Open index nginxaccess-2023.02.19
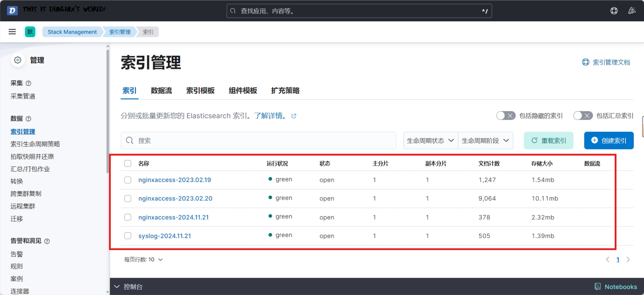The height and width of the screenshot is (295, 644). coord(175,180)
